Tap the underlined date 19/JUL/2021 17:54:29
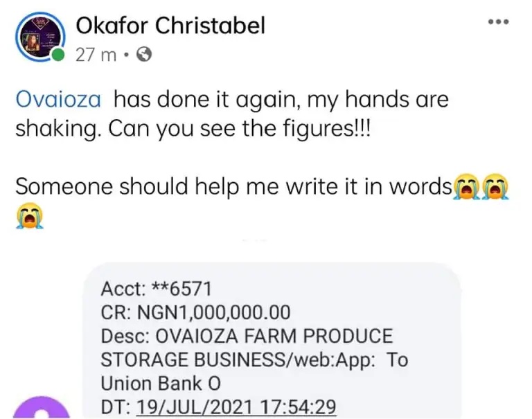 click(x=236, y=407)
